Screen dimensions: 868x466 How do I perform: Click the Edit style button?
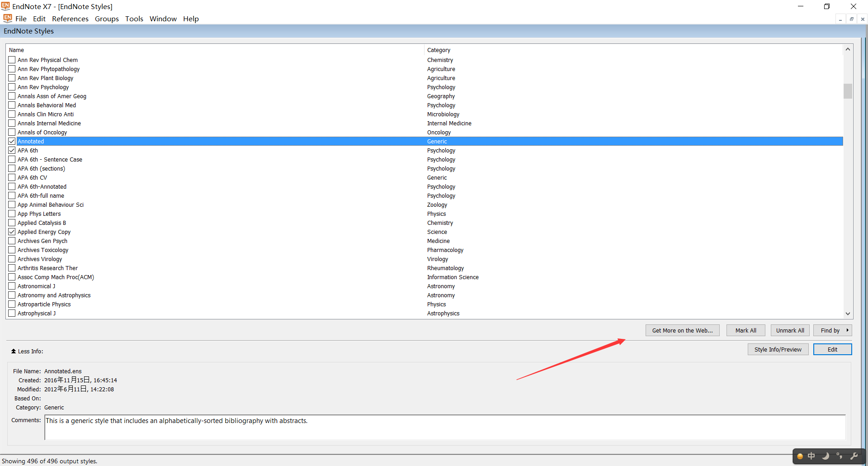click(833, 349)
